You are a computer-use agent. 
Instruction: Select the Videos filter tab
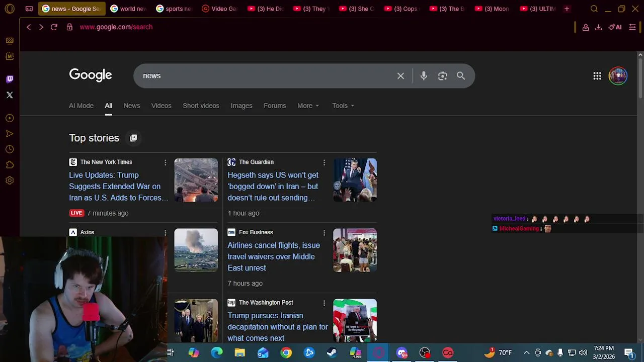[x=162, y=106]
